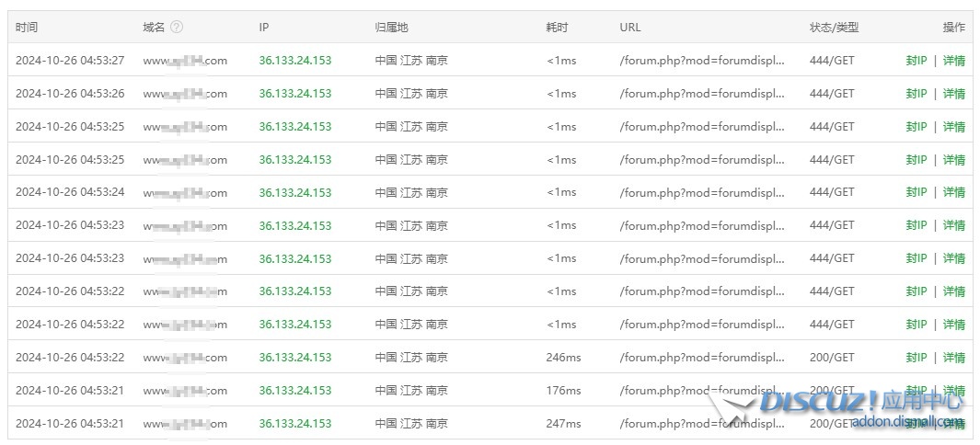Open IP address link in the 04:53:26 row
This screenshot has width=980, height=445.
click(x=295, y=94)
